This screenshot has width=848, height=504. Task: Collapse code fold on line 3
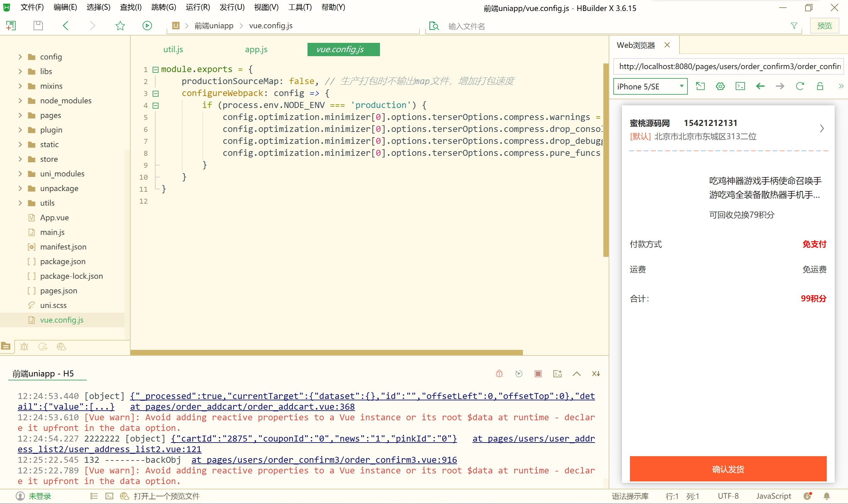coord(156,93)
